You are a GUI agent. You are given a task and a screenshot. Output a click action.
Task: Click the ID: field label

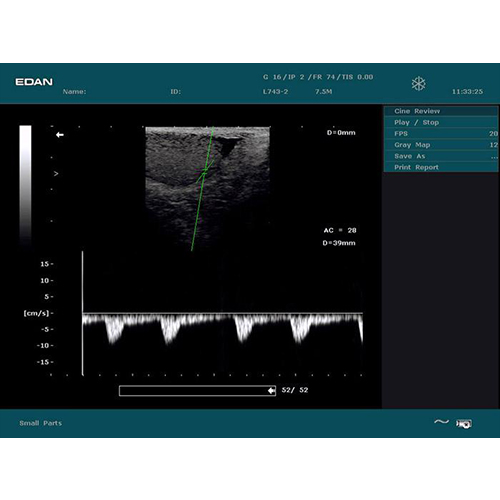click(176, 92)
